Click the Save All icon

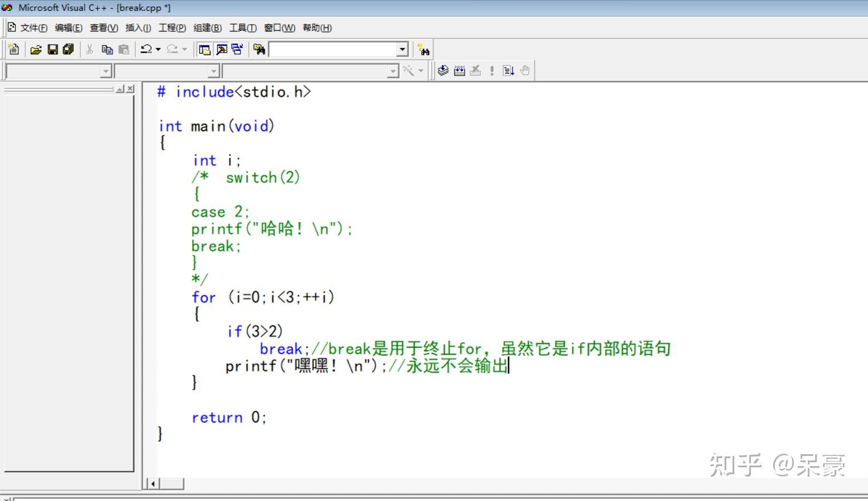(x=69, y=50)
